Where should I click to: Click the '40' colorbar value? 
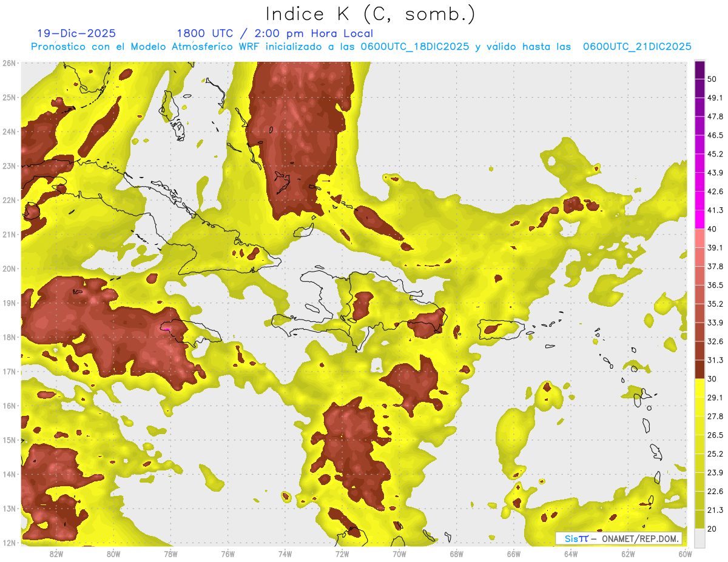(x=712, y=229)
